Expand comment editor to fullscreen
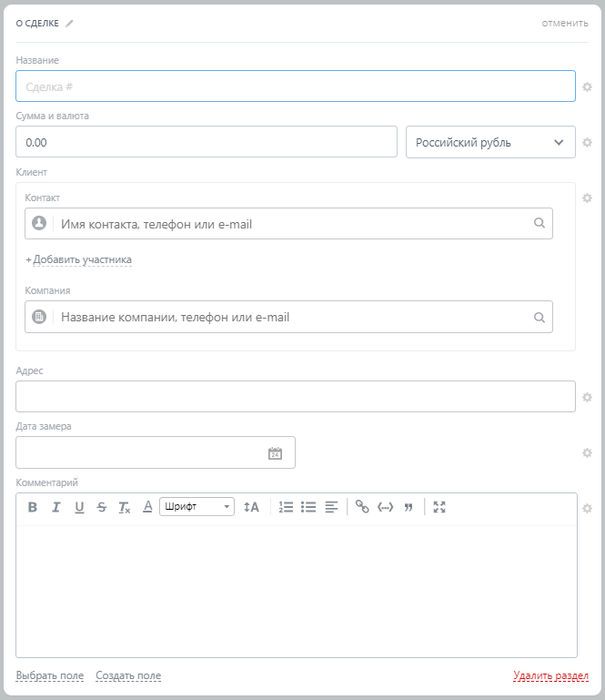The width and height of the screenshot is (605, 700). (x=439, y=507)
